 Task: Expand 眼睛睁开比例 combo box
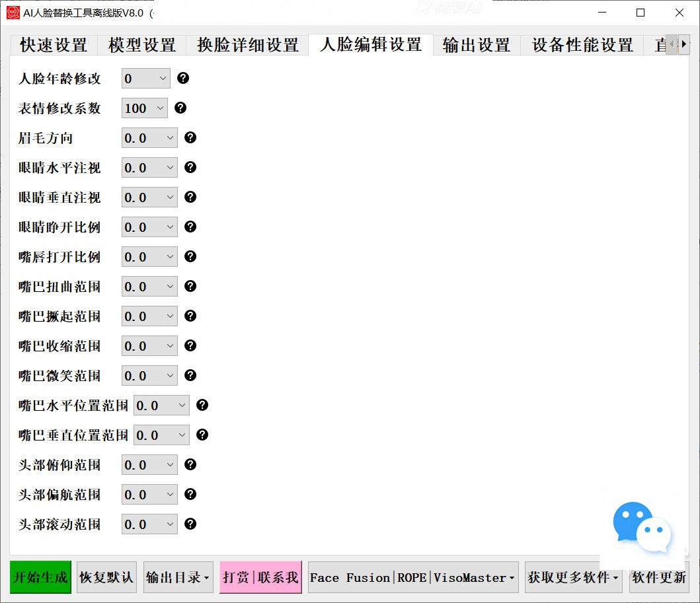coord(149,227)
